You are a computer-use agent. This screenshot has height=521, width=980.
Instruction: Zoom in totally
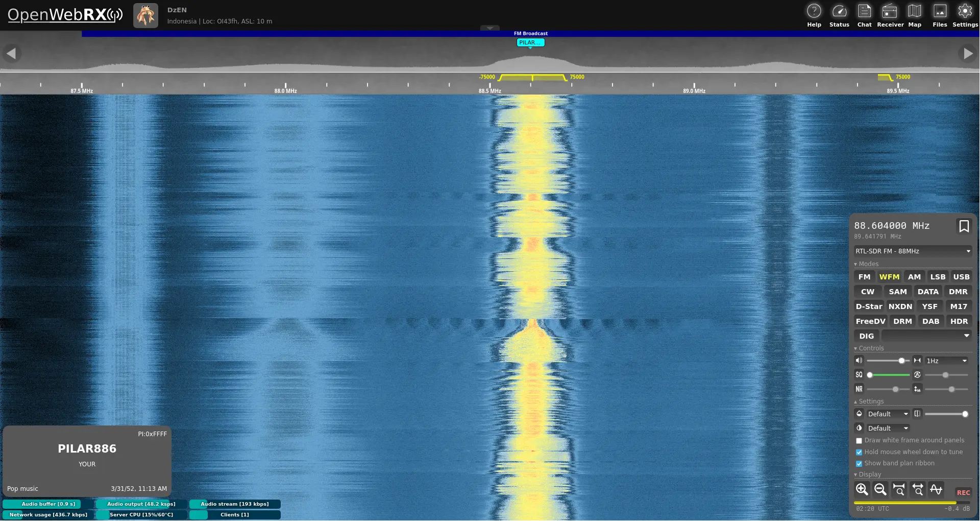pyautogui.click(x=899, y=489)
